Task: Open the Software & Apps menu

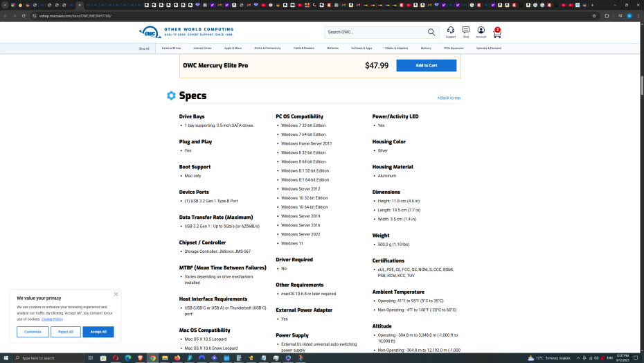Action: 361,48
